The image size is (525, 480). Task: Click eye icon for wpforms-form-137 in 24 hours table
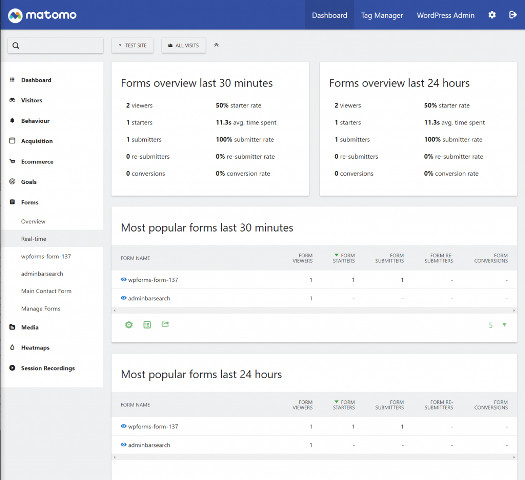coord(124,426)
